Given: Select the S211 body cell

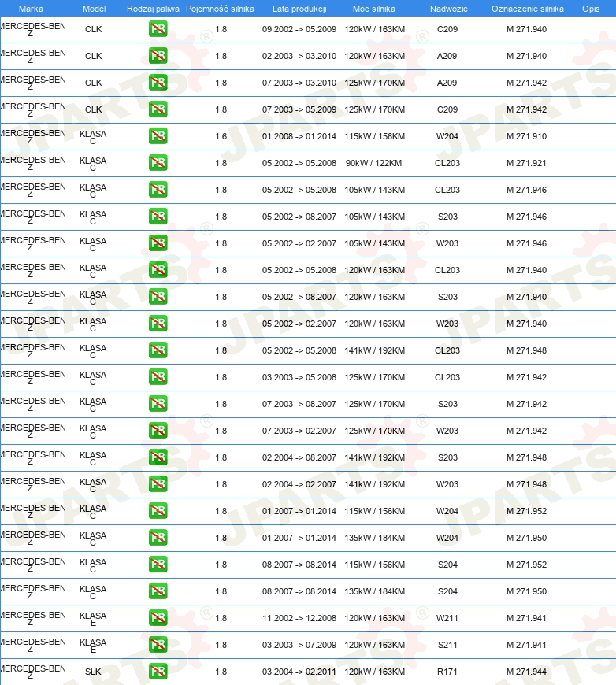Looking at the screenshot, I should click(x=447, y=644).
